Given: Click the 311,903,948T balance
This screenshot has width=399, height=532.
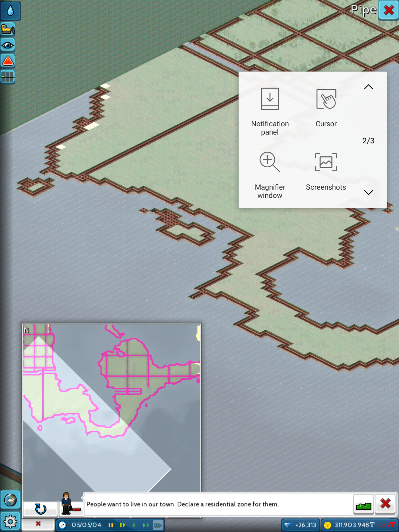Looking at the screenshot, I should [355, 525].
